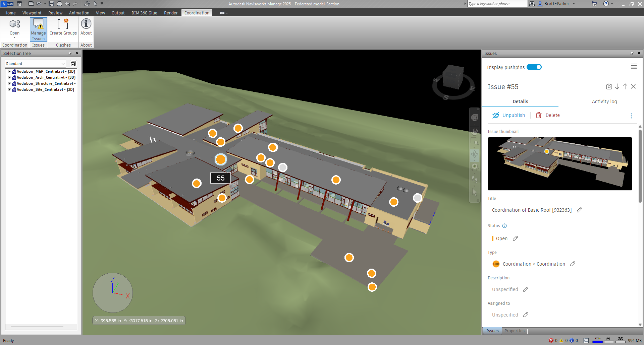644x345 pixels.
Task: Click the keyword search field in title bar
Action: click(x=497, y=4)
